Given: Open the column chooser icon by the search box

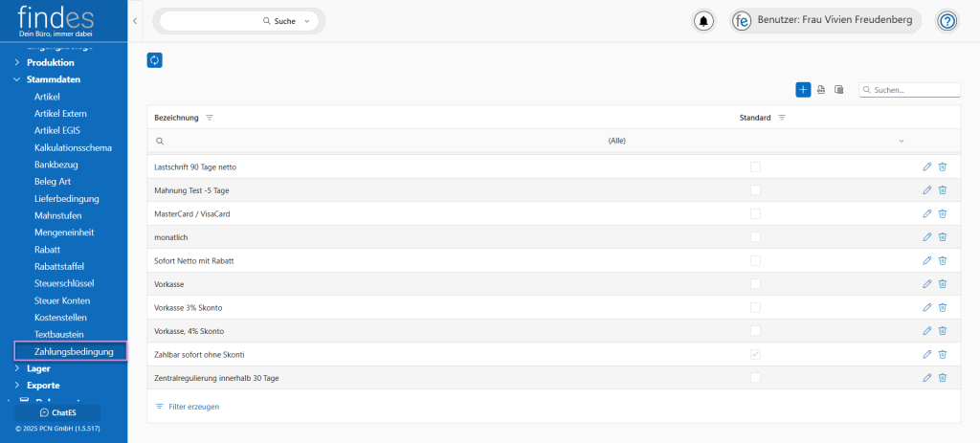Looking at the screenshot, I should point(838,90).
